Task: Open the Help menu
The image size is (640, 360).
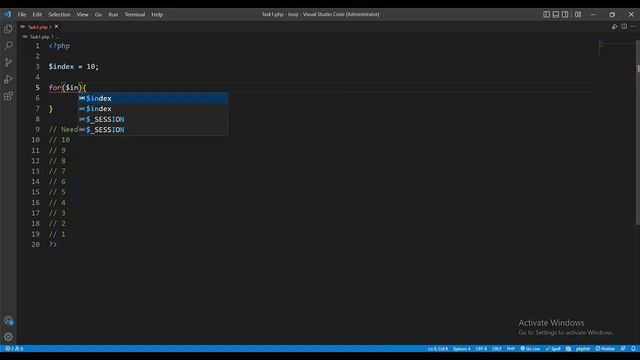Action: point(157,14)
